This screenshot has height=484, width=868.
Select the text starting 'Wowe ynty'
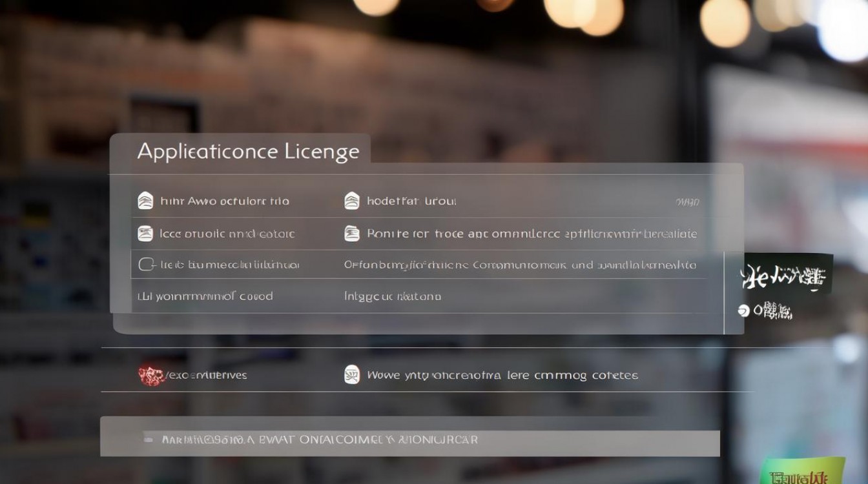click(502, 375)
